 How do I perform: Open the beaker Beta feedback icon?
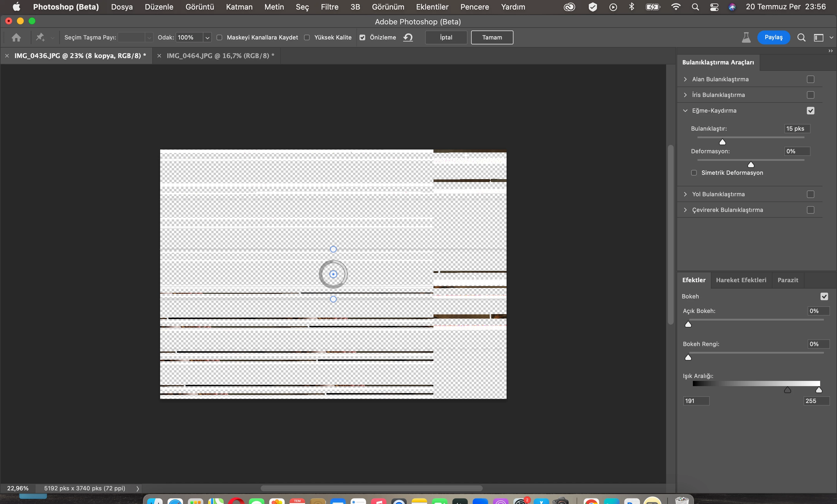pos(746,37)
